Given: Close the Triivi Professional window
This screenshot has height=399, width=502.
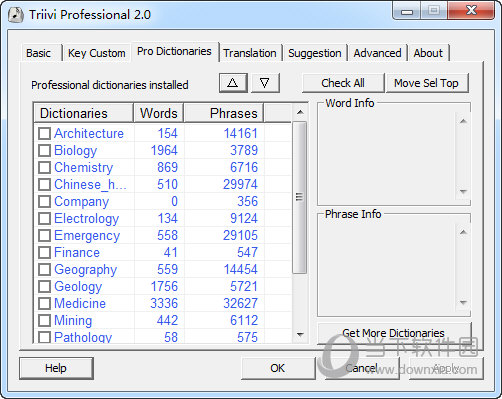Looking at the screenshot, I should 471,11.
